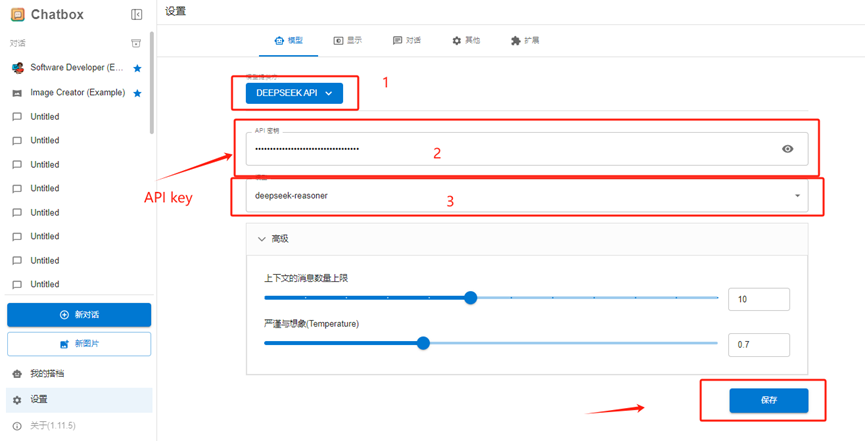The height and width of the screenshot is (441, 865).
Task: Click the 保存 save button
Action: (768, 401)
